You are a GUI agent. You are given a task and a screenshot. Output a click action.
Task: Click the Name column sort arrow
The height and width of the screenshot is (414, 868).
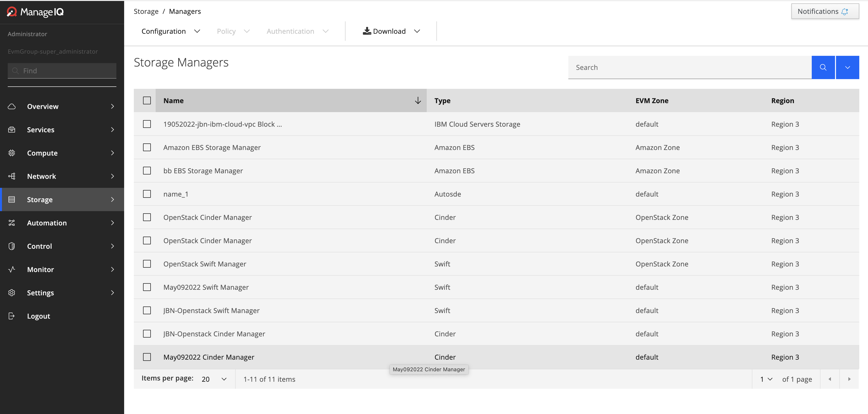click(x=418, y=100)
